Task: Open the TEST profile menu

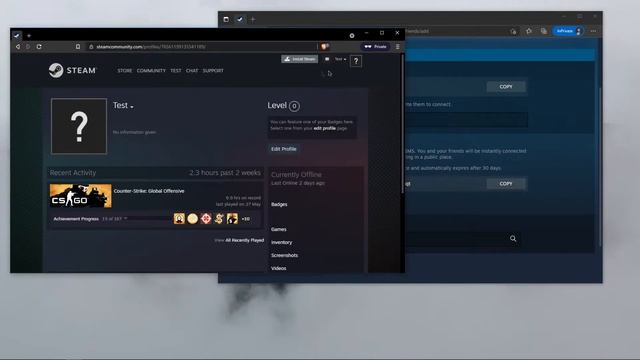Action: tap(176, 71)
